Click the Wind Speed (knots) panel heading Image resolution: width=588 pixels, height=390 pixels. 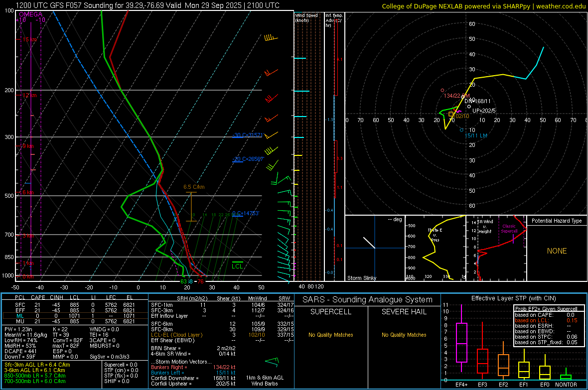[306, 17]
